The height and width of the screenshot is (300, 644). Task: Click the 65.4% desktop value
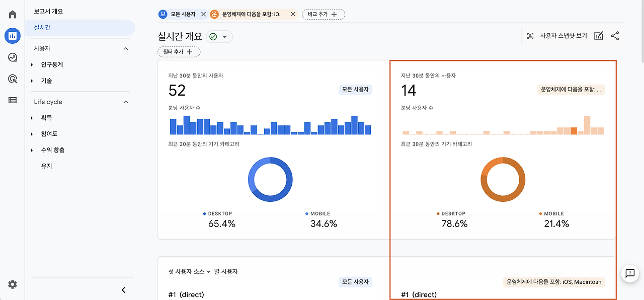(x=222, y=224)
